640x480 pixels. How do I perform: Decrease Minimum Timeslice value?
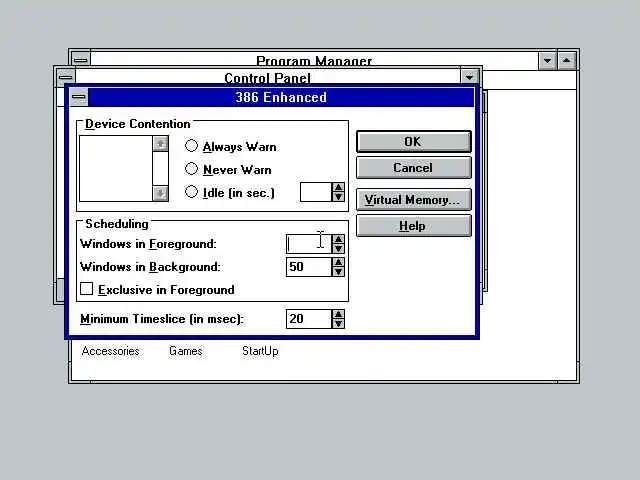(338, 324)
